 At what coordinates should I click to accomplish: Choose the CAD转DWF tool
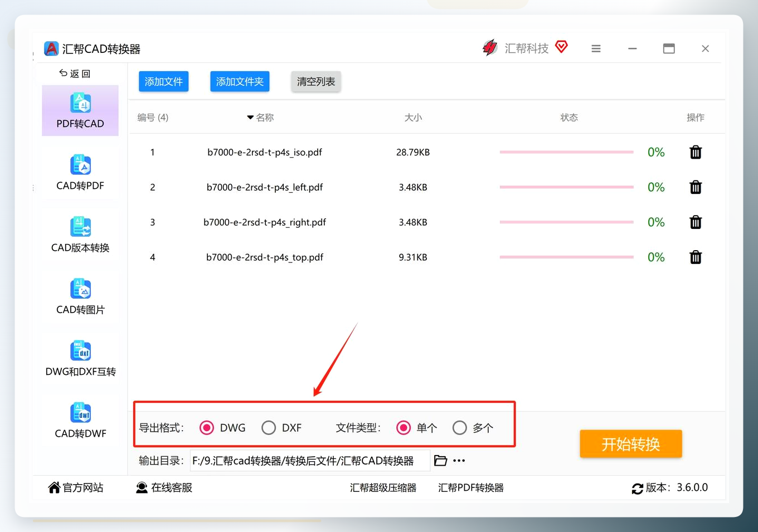(80, 421)
